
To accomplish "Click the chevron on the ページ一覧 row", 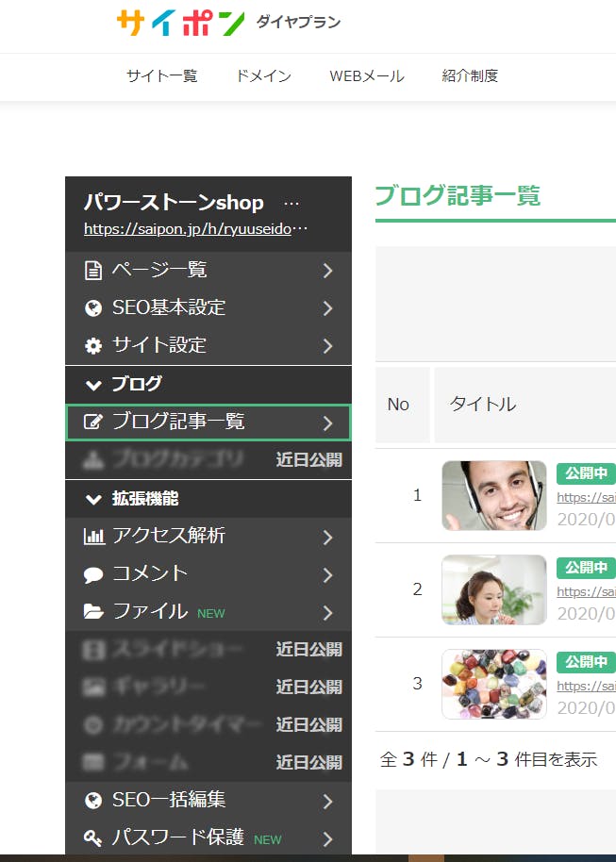I will point(327,271).
